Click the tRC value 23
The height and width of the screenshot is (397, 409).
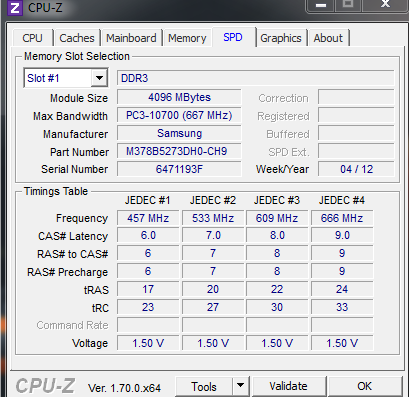148,307
